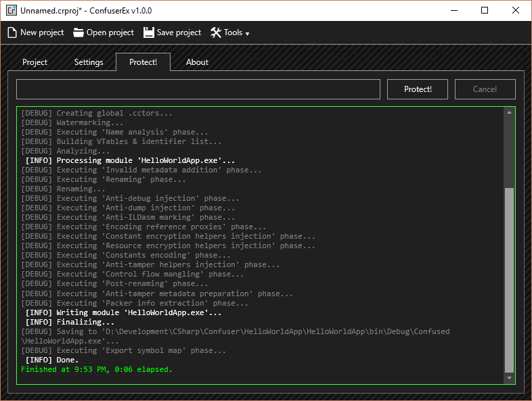The width and height of the screenshot is (532, 401).
Task: Click the Tools wrench icon
Action: pos(216,32)
